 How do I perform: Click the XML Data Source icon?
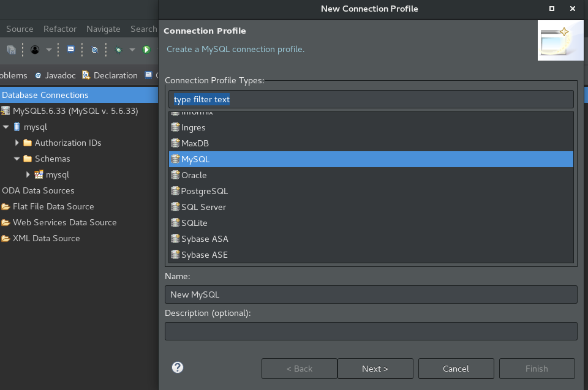(6, 238)
